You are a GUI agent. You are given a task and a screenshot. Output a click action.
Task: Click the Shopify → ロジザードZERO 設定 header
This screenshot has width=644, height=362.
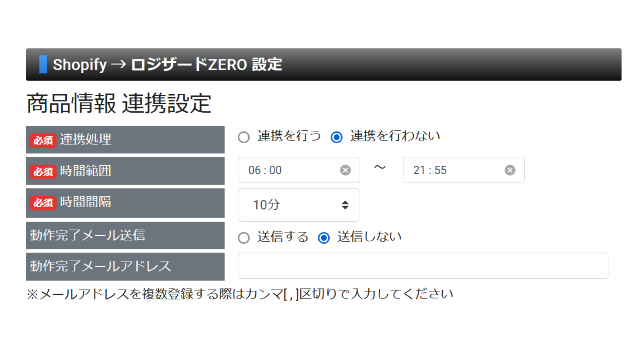[167, 64]
